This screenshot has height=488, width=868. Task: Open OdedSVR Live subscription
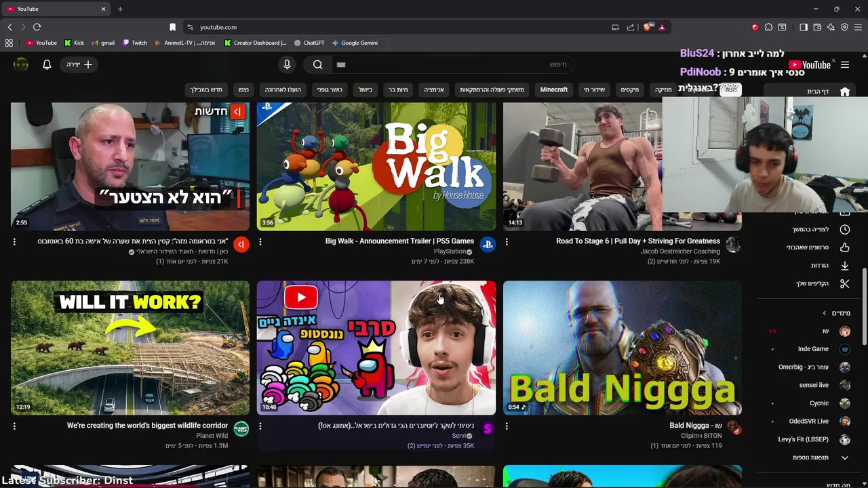(x=811, y=422)
